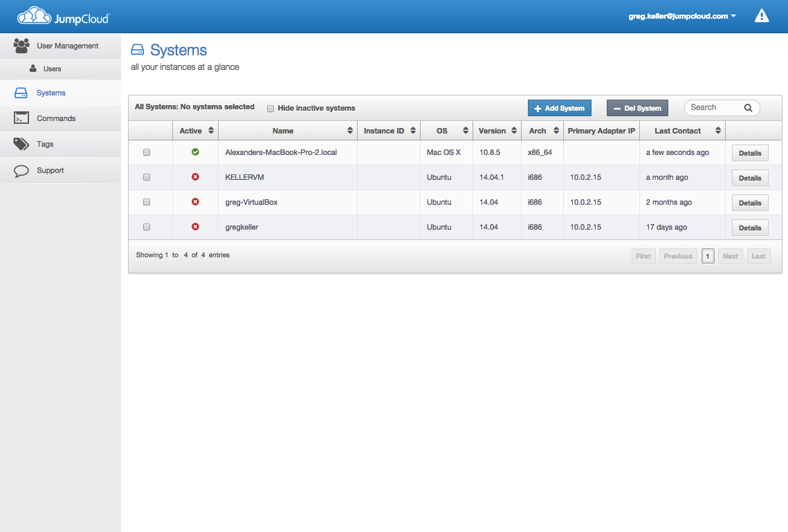The height and width of the screenshot is (532, 788).
Task: Click red inactive status icon for KELLERVM
Action: tap(196, 177)
